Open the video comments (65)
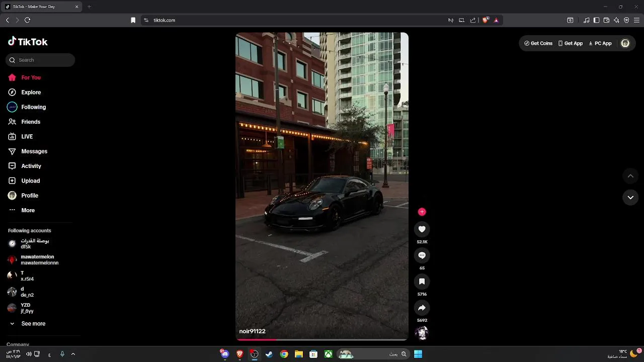Viewport: 644px width, 362px height. click(x=422, y=255)
